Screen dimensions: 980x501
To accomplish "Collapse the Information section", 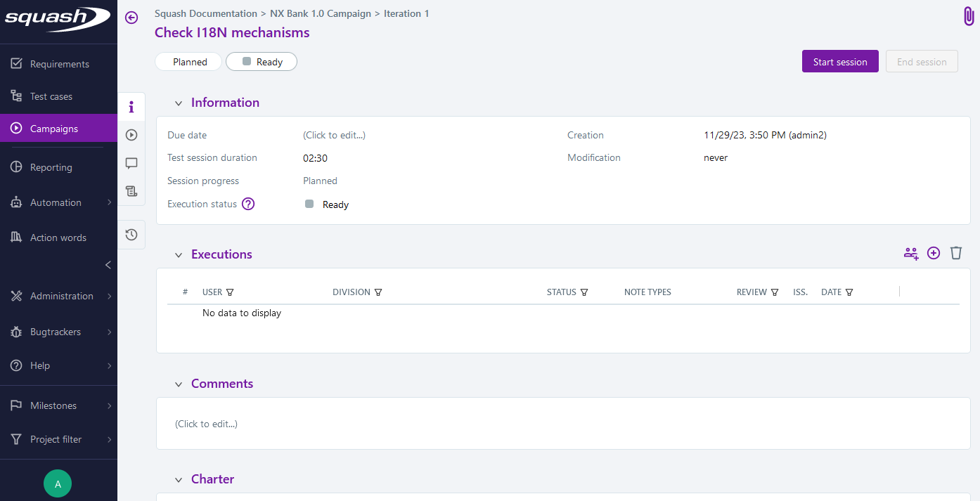I will (x=179, y=103).
